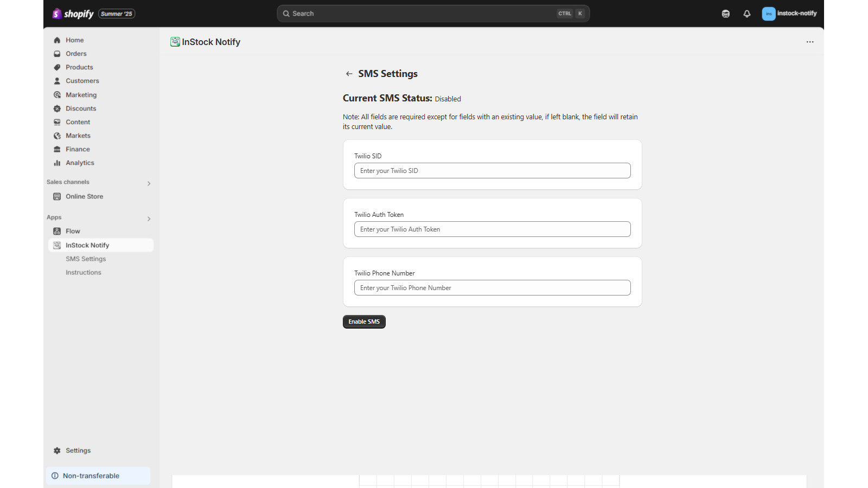Click the Twilio Phone Number field
Image resolution: width=868 pixels, height=488 pixels.
click(493, 288)
